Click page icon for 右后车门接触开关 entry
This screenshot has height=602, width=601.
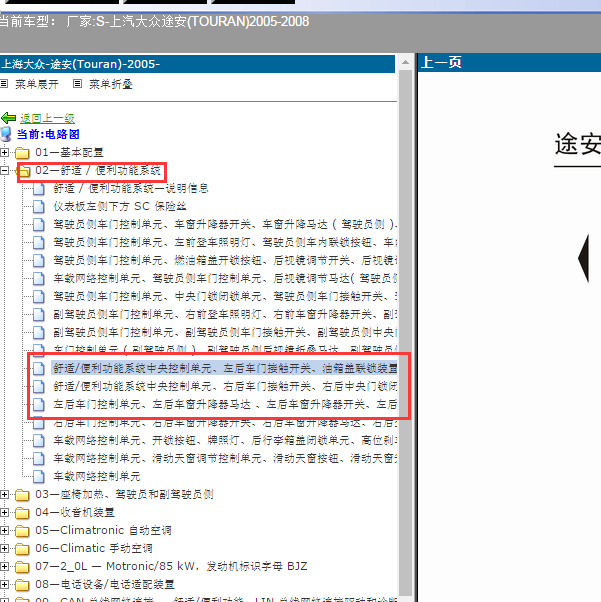click(x=38, y=386)
